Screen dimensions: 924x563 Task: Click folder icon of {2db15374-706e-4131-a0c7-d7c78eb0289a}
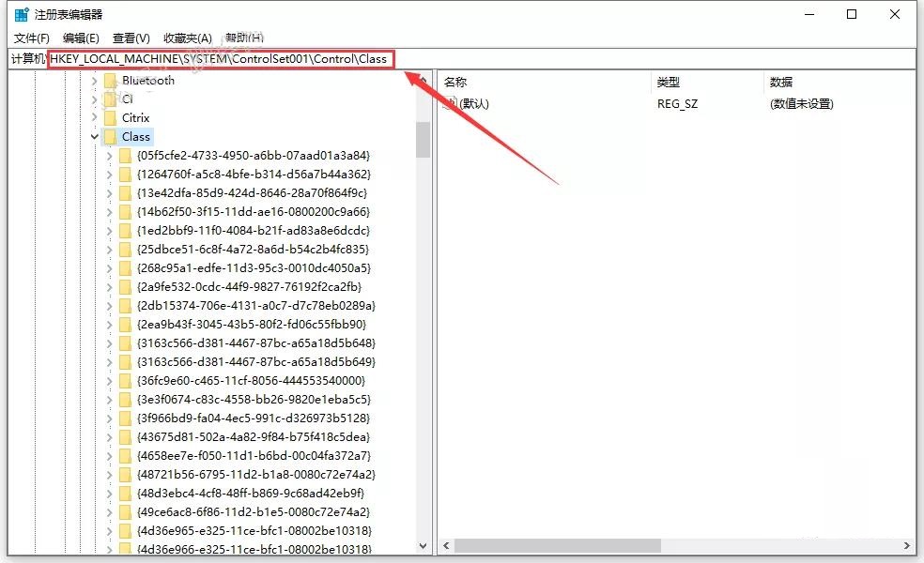pos(125,306)
